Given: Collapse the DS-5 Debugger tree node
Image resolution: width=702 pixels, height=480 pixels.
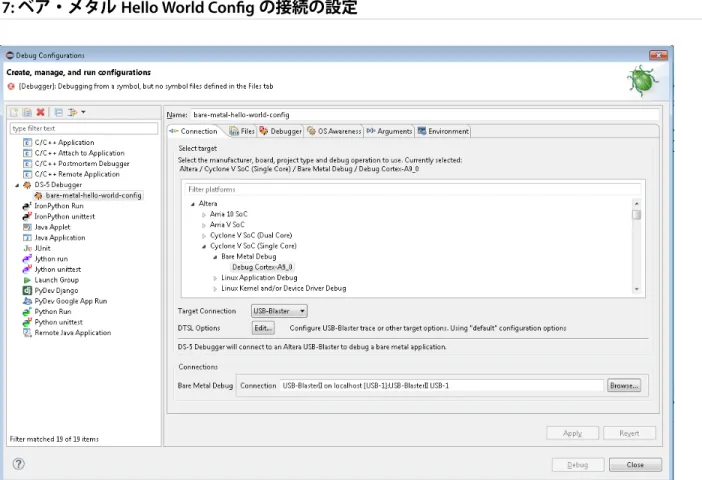Looking at the screenshot, I should coord(17,185).
